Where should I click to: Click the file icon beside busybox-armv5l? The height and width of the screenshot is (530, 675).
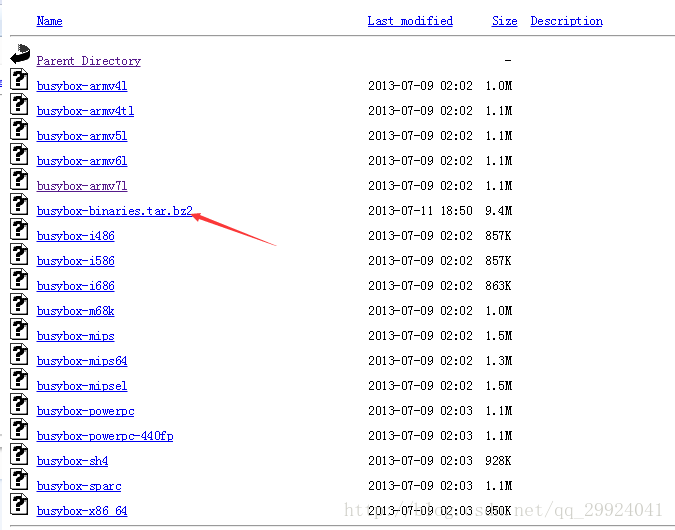(19, 129)
